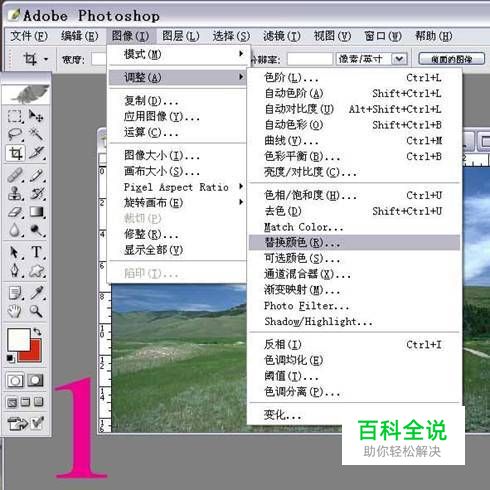Select the Blur tool
This screenshot has width=490, height=490.
click(15, 230)
